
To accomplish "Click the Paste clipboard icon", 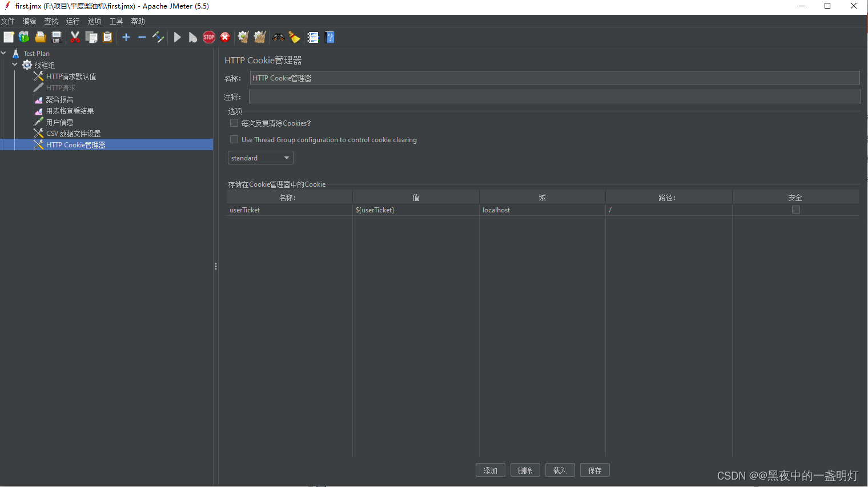I will tap(107, 37).
